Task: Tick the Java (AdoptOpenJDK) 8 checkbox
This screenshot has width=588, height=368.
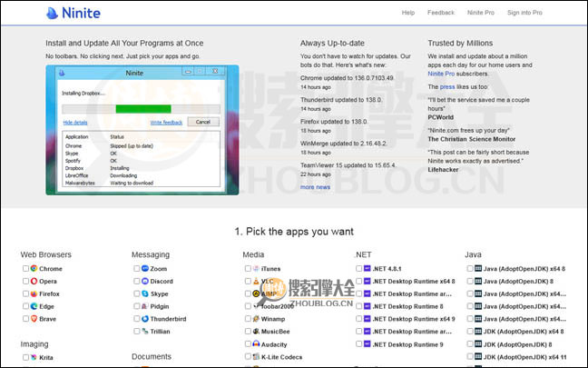Action: click(470, 281)
